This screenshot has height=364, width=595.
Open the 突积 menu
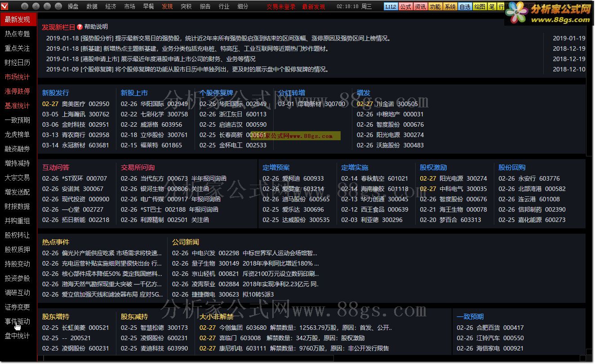coord(186,7)
